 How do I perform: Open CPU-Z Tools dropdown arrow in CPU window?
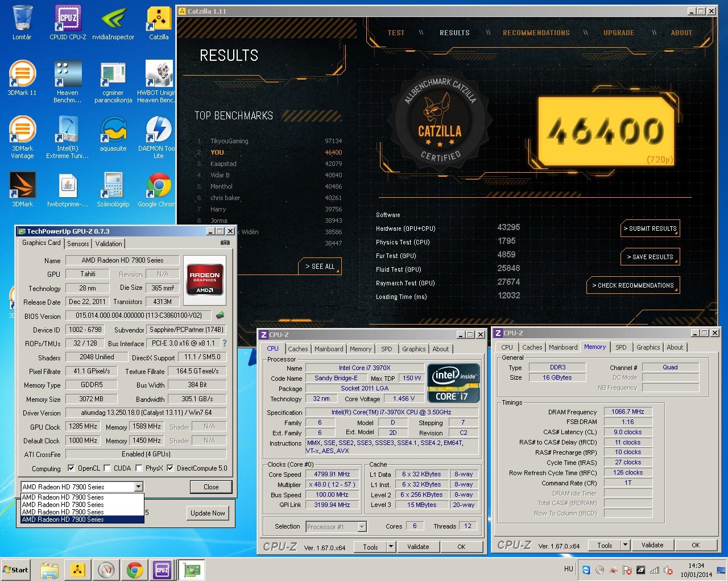pos(391,547)
